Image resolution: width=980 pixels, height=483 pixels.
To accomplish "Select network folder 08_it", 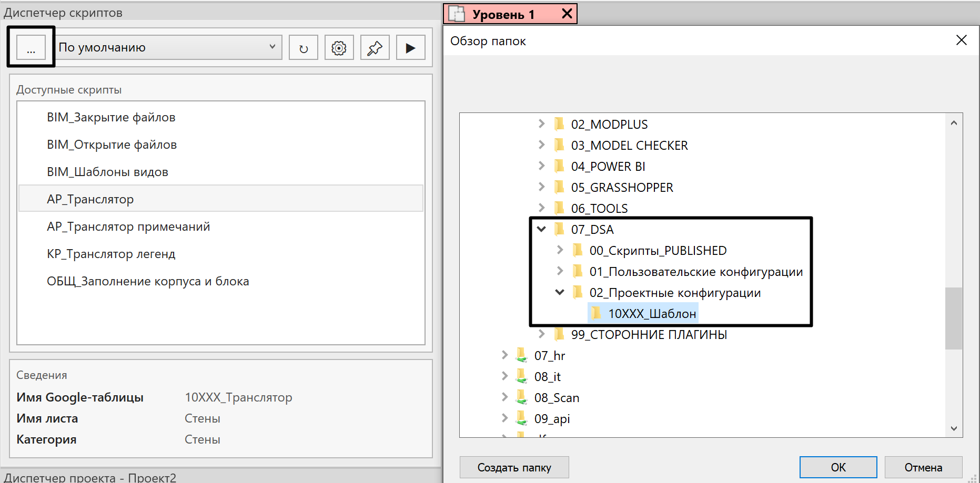I will pos(548,377).
